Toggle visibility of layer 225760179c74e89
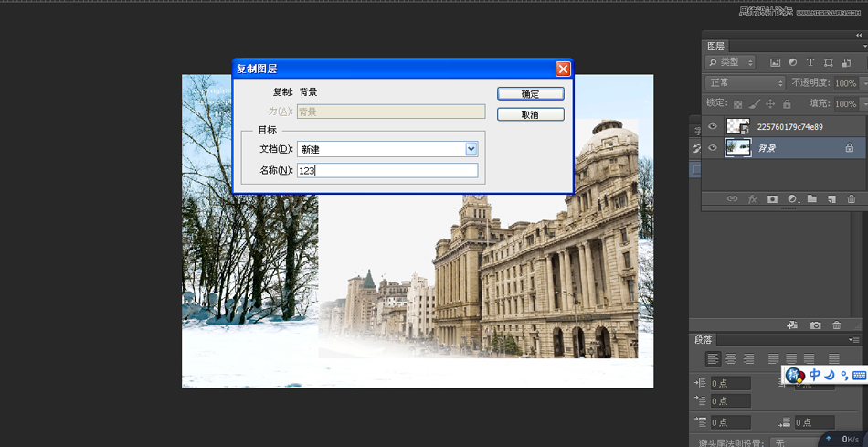This screenshot has width=868, height=447. (x=713, y=127)
